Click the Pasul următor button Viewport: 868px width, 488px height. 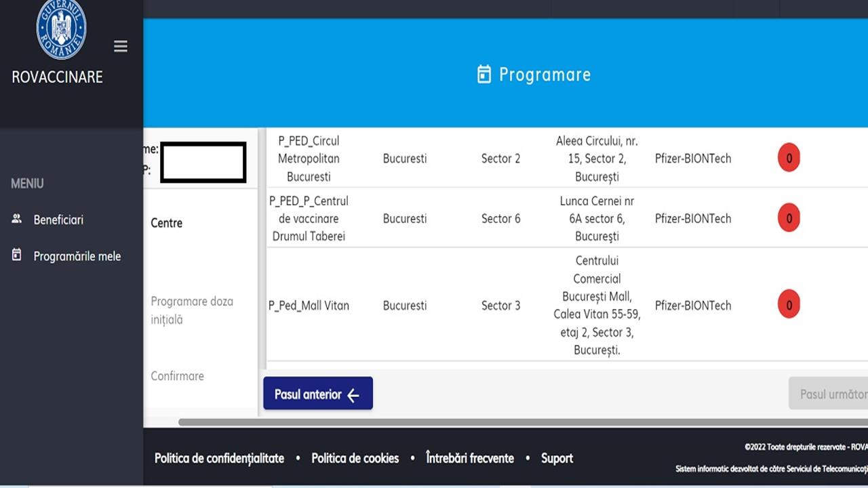tap(829, 394)
